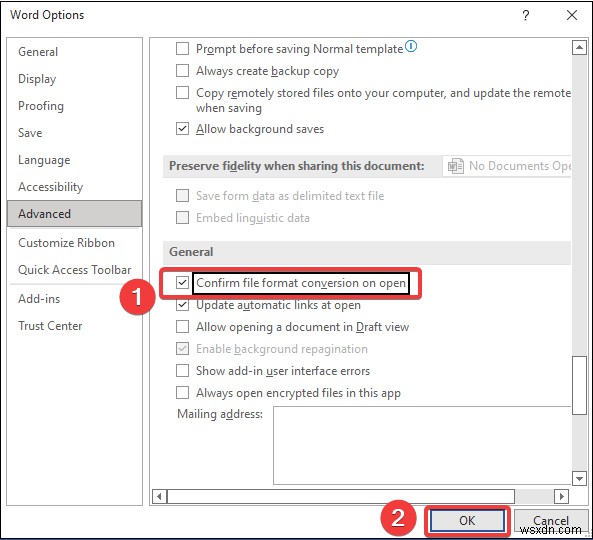Click the Preserve fidelity when sharing heading
The width and height of the screenshot is (593, 540).
(x=296, y=166)
